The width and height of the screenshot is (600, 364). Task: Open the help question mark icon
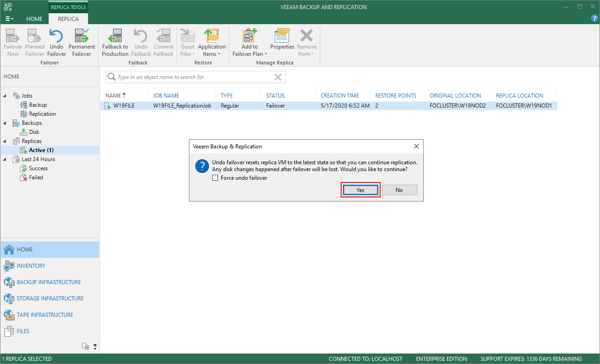[x=594, y=19]
